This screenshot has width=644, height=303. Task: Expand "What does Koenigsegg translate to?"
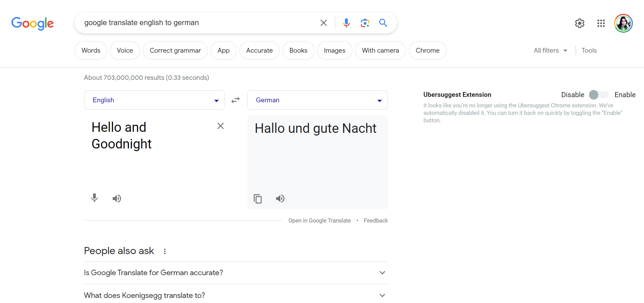tap(236, 296)
